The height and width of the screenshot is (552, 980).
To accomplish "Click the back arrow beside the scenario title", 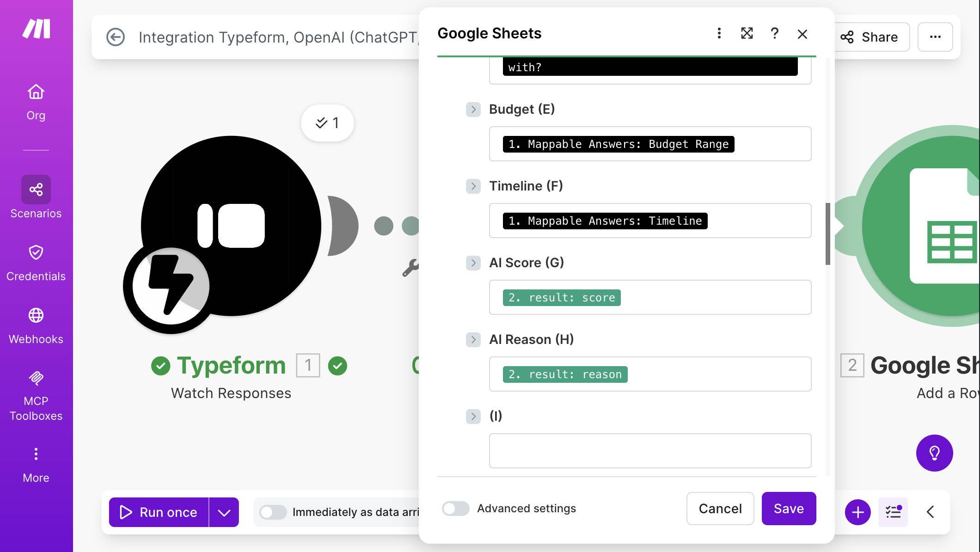I will (x=116, y=37).
